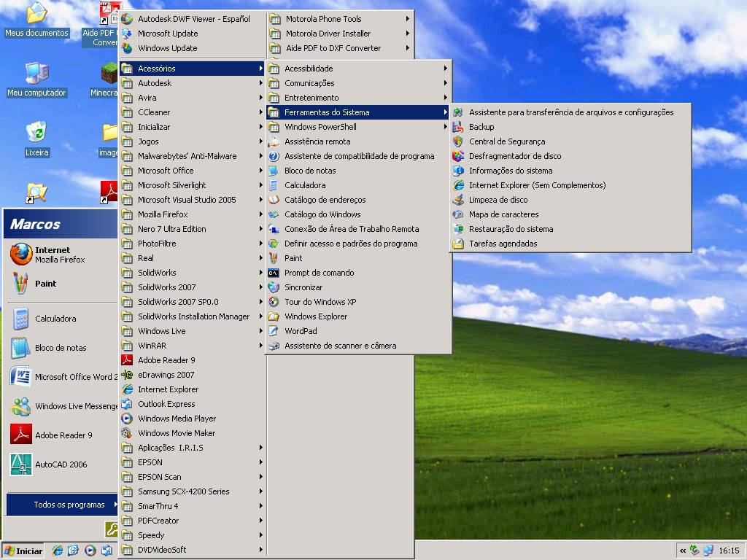This screenshot has height=560, width=747.
Task: Open Bloco de notas in the Acessórios menu
Action: pos(358,171)
